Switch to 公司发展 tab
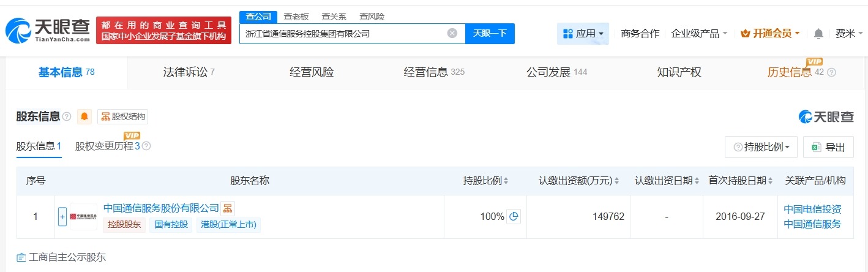Image resolution: width=868 pixels, height=272 pixels. click(x=556, y=72)
